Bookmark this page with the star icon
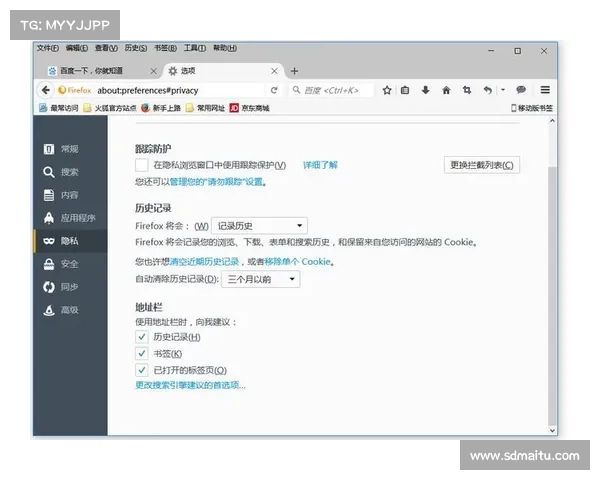Viewport: 600px width, 480px height. 387,90
